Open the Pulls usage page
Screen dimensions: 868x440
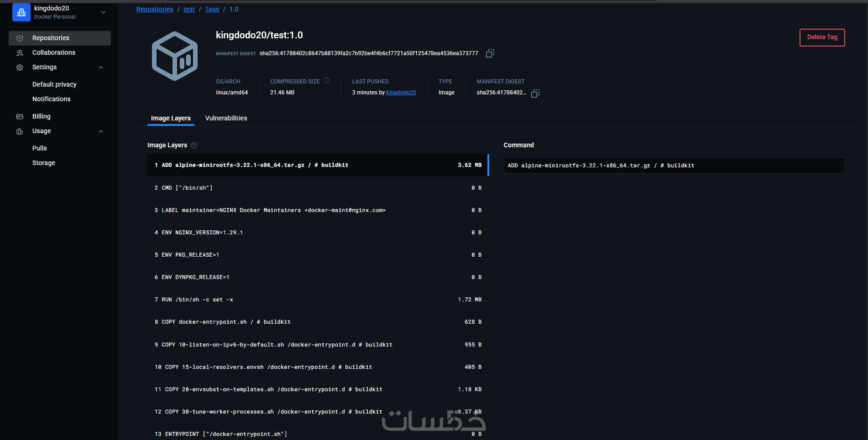pos(40,148)
